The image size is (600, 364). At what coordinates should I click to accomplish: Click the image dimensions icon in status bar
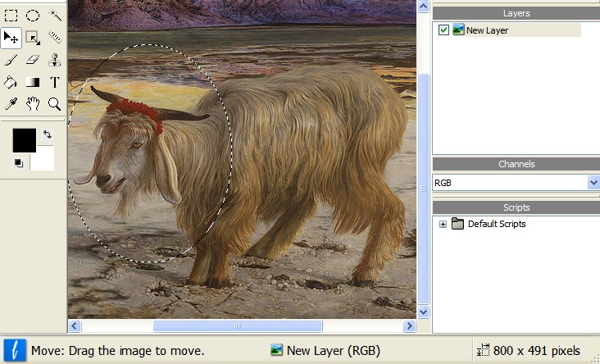point(483,350)
